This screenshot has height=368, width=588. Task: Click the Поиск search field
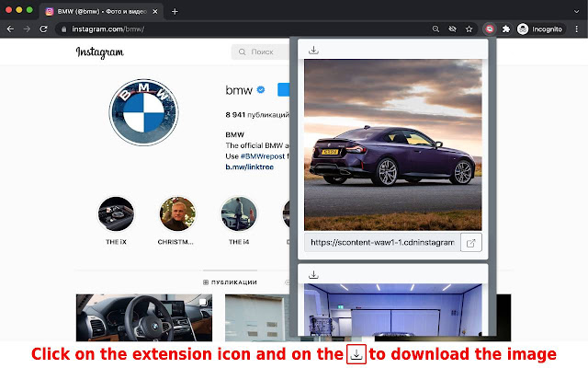(261, 52)
